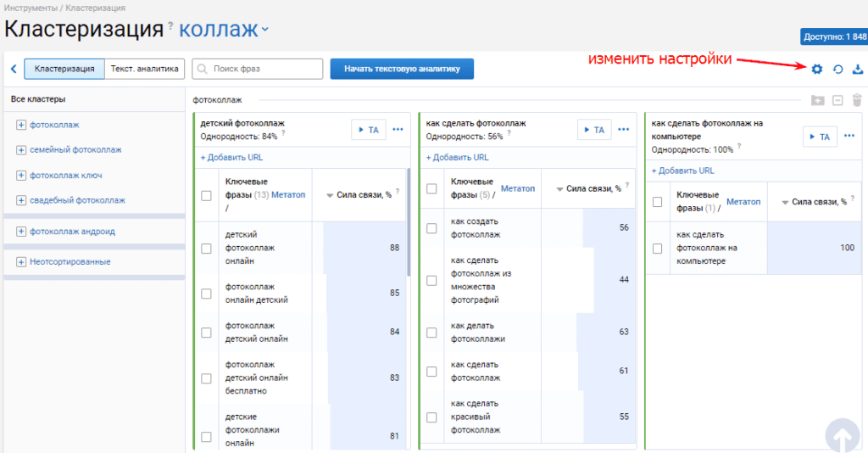Expand the Неотсортированные cluster group

21,262
